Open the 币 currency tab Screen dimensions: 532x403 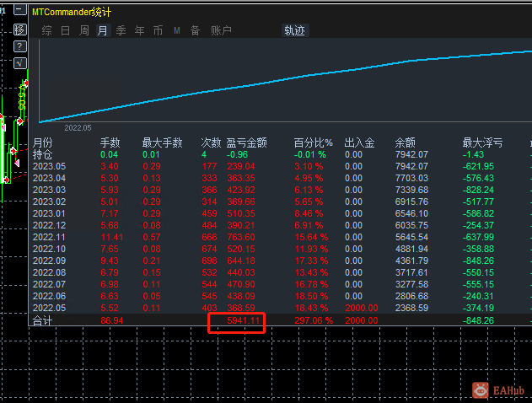(158, 30)
